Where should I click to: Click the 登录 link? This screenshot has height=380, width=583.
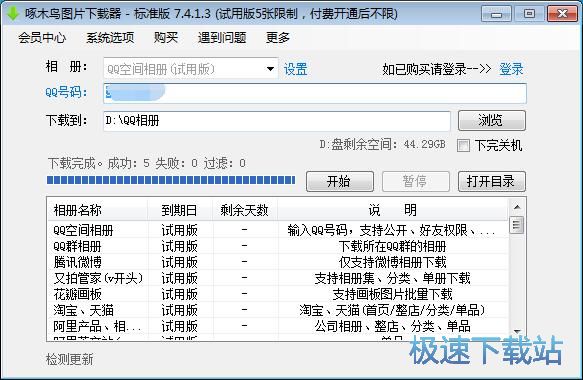tap(511, 69)
